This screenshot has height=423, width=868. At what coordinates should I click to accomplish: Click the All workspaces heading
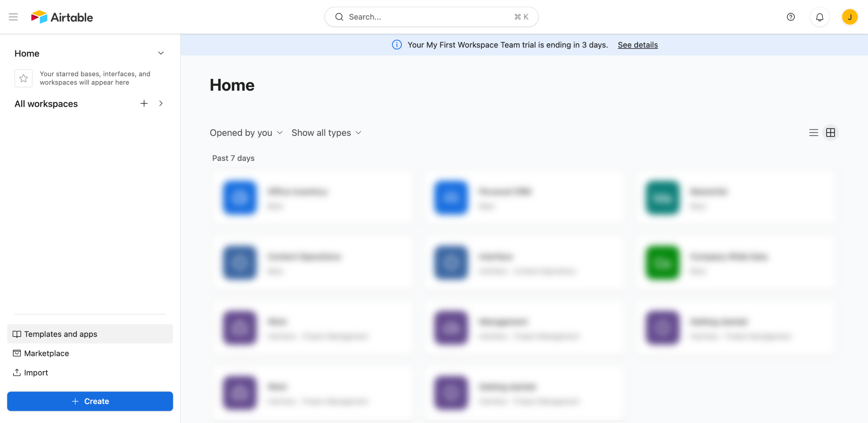[x=46, y=104]
